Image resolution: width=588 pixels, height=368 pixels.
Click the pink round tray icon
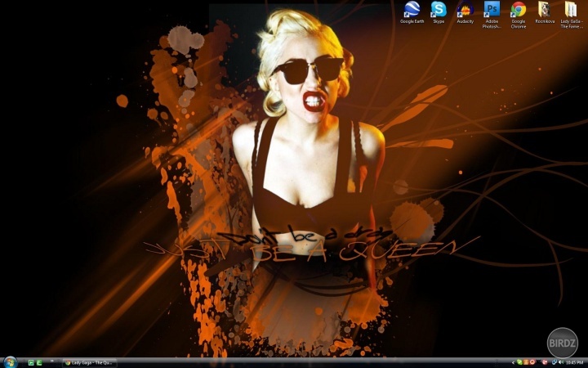545,362
